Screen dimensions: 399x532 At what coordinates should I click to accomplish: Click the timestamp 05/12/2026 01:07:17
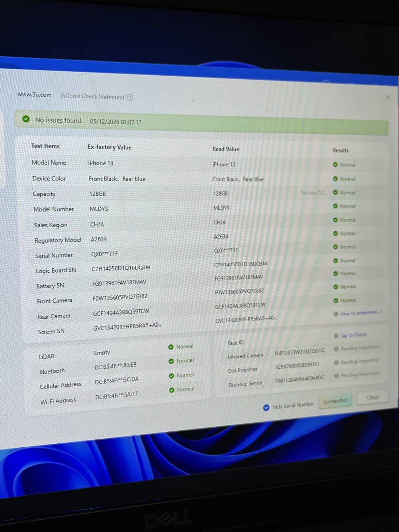coord(116,122)
